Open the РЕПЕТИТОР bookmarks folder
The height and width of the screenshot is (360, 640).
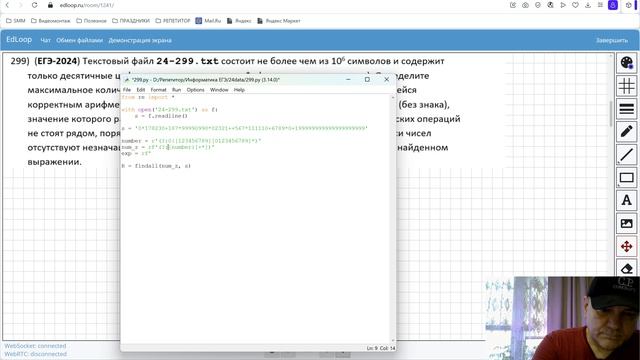pos(173,21)
